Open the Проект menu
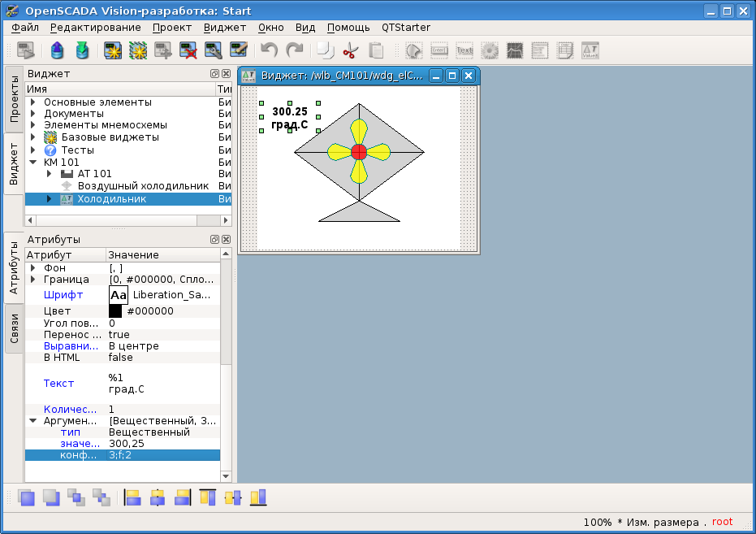The width and height of the screenshot is (756, 534). click(171, 27)
